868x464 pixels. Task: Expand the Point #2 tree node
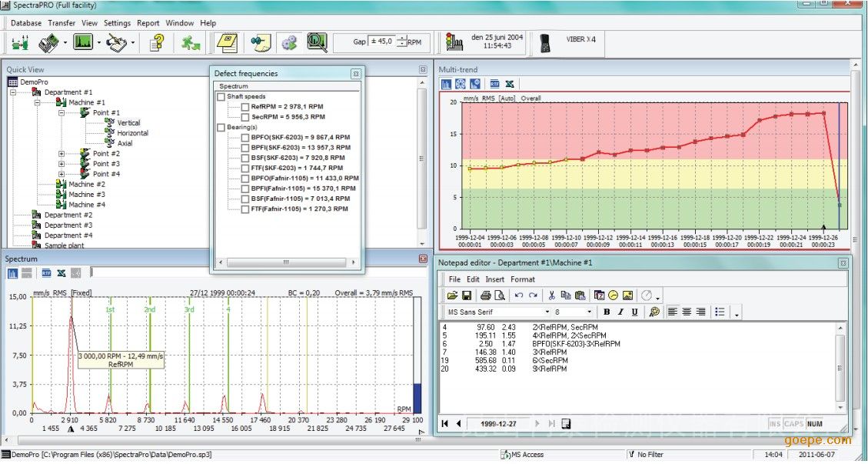tap(62, 154)
